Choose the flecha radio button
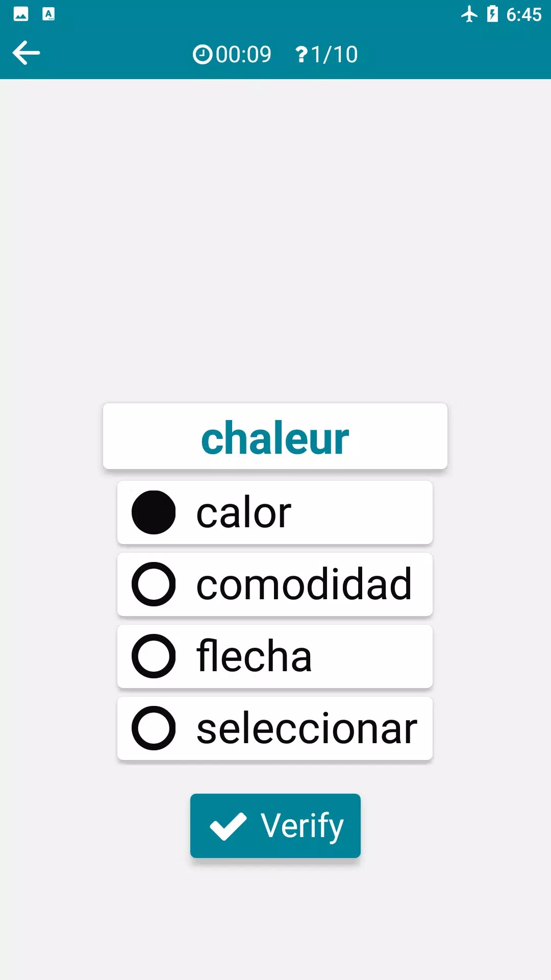Image resolution: width=551 pixels, height=980 pixels. click(154, 656)
